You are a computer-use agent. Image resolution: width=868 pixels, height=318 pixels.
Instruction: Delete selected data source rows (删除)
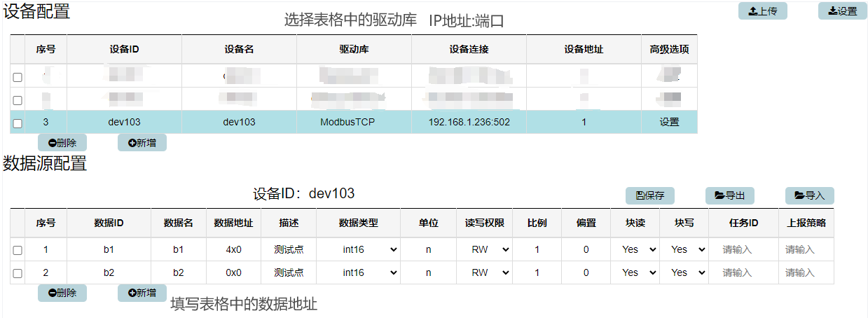62,293
